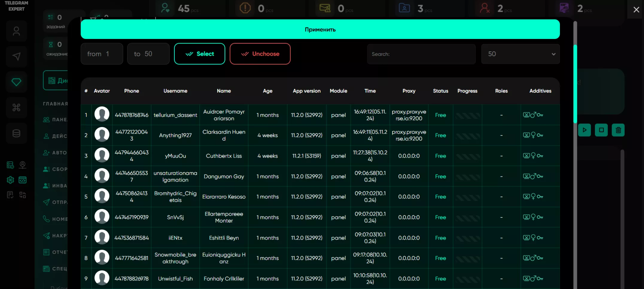Open the 50 rows-per-page dropdown
This screenshot has width=644, height=289.
(520, 54)
